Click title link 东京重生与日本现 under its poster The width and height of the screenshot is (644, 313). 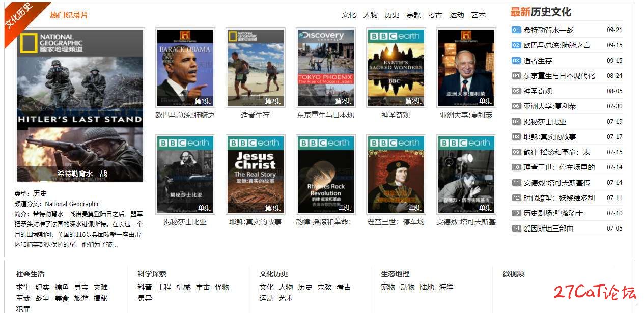point(325,116)
